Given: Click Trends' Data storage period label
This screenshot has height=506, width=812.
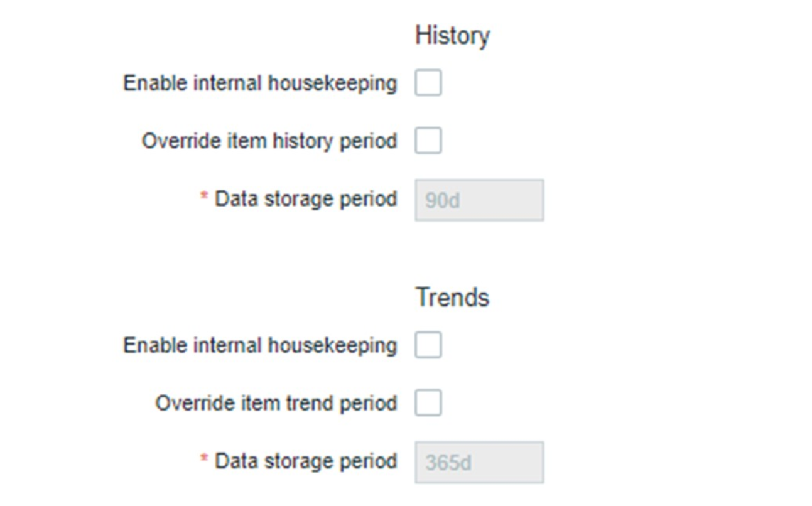Looking at the screenshot, I should tap(306, 461).
